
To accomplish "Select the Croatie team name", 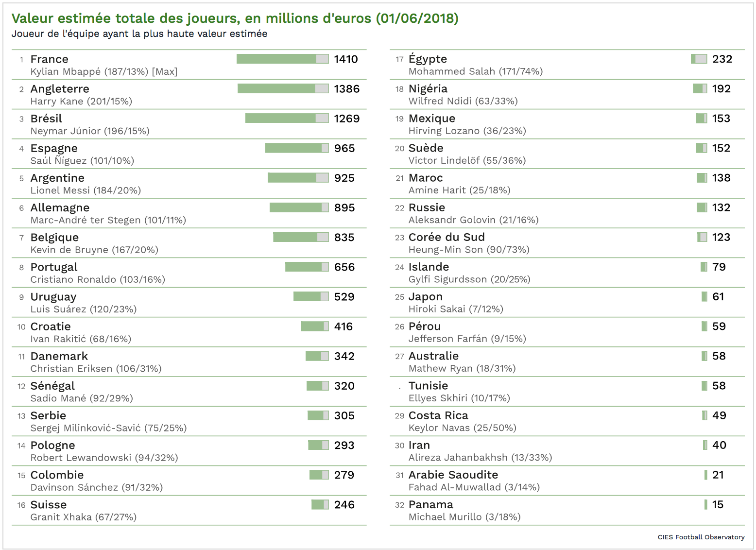I will (x=51, y=327).
